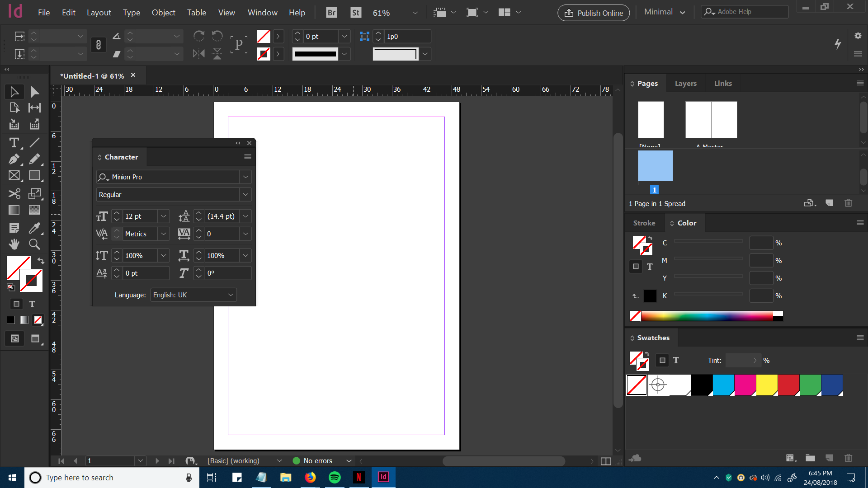The image size is (868, 488).
Task: Select the Pen tool
Action: click(x=14, y=159)
